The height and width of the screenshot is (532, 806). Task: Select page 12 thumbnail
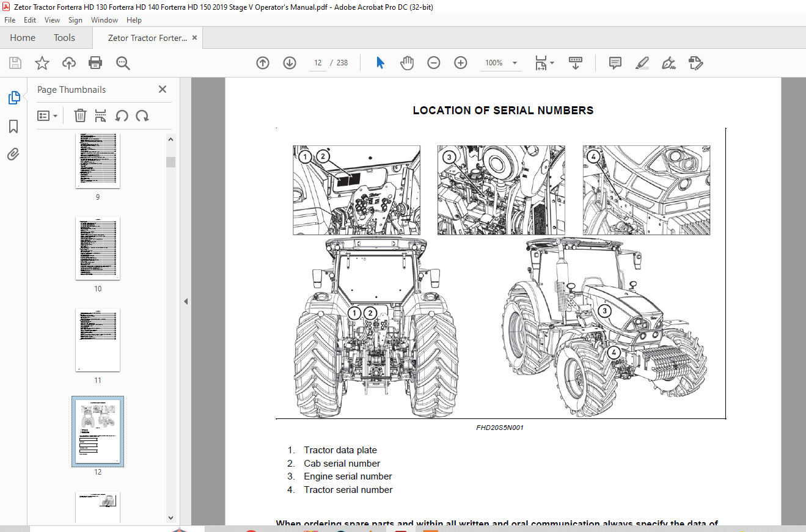pos(98,431)
